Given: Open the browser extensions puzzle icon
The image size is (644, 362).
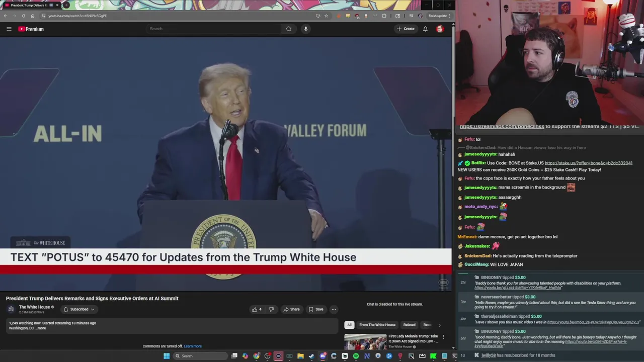Looking at the screenshot, I should pyautogui.click(x=384, y=16).
